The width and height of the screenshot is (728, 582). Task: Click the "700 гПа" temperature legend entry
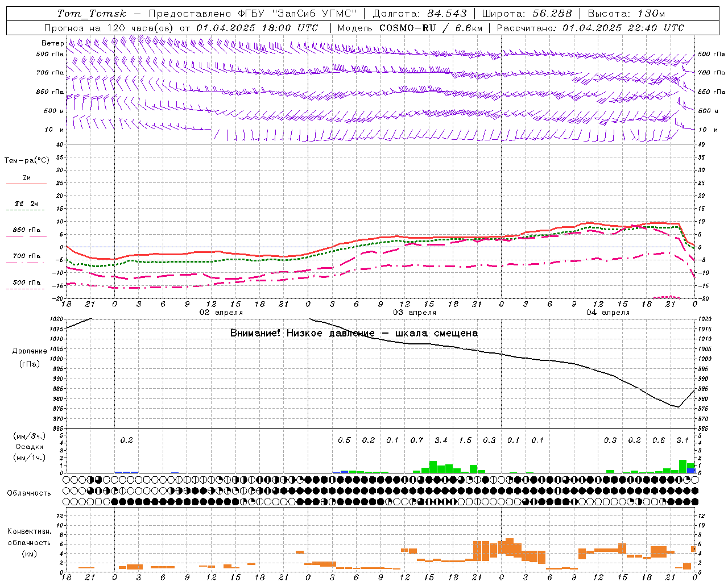27,256
